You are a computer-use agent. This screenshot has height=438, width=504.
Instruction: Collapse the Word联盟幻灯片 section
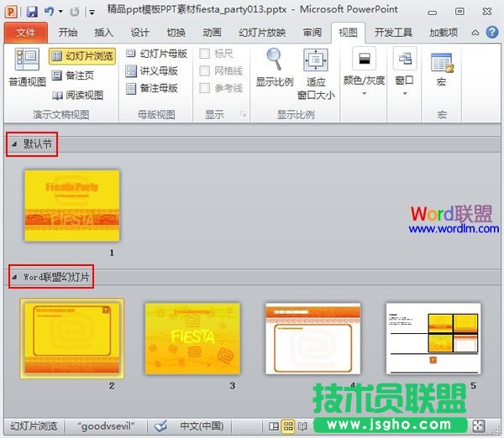pos(14,278)
